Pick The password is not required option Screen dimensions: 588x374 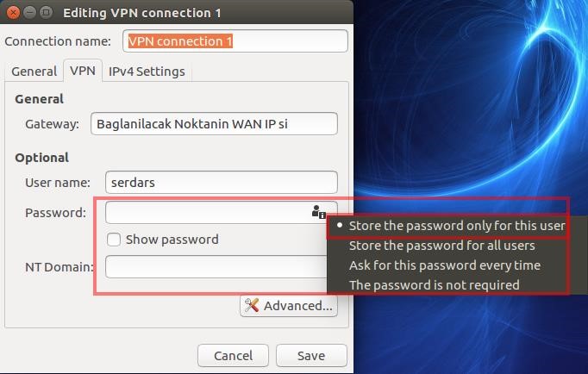point(434,284)
